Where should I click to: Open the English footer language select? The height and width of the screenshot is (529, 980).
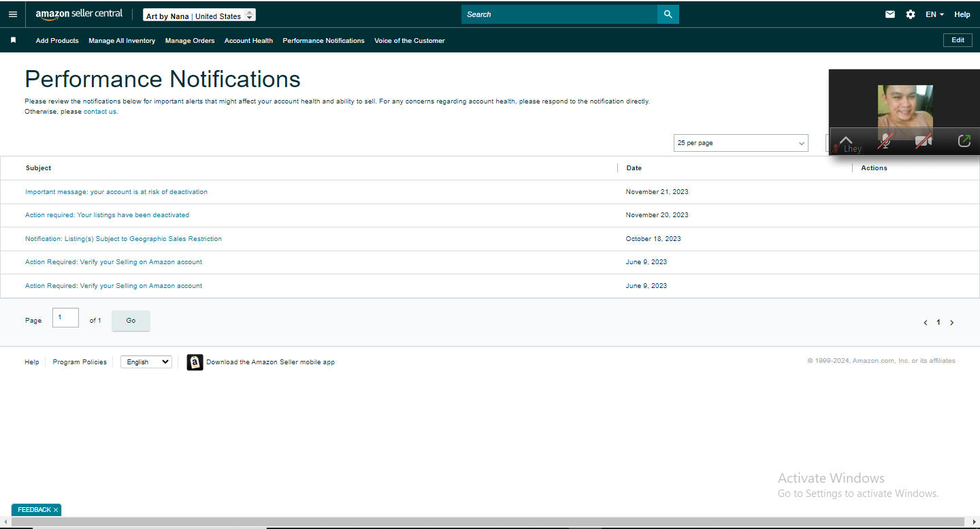point(146,362)
